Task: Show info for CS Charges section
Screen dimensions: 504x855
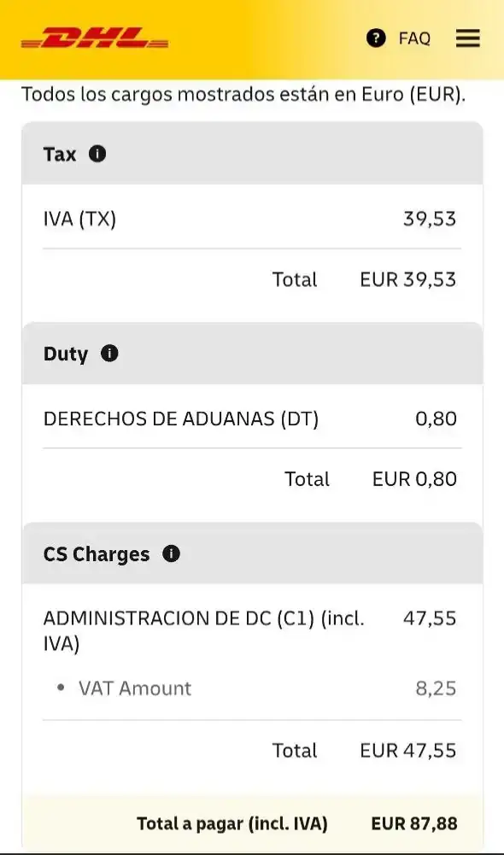Action: click(x=171, y=554)
